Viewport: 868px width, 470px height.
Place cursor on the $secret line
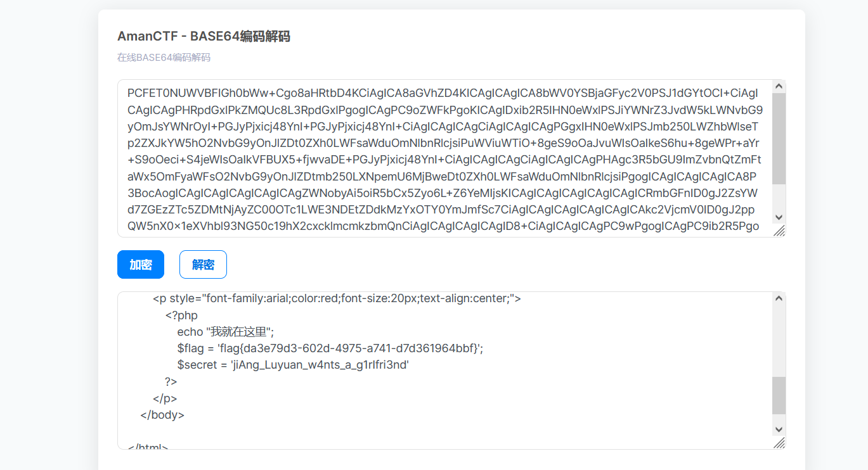coord(292,365)
